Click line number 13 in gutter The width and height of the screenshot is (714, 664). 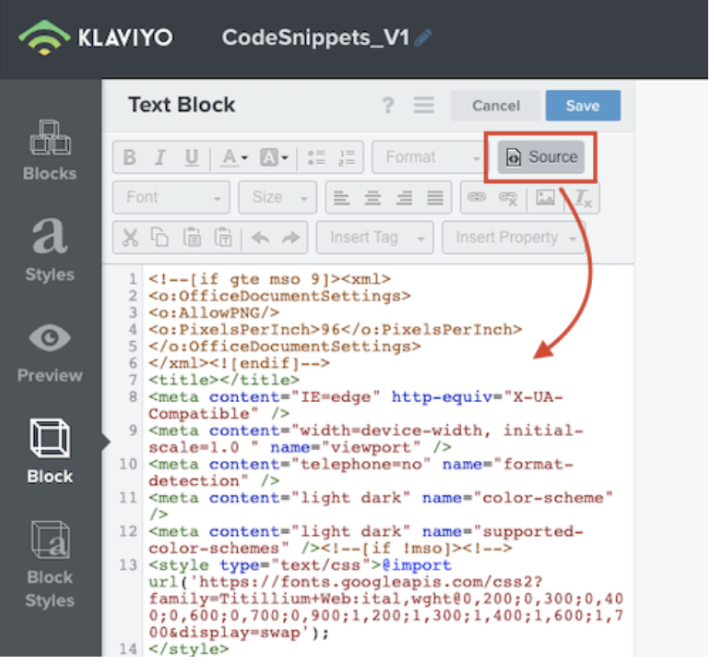pos(128,565)
